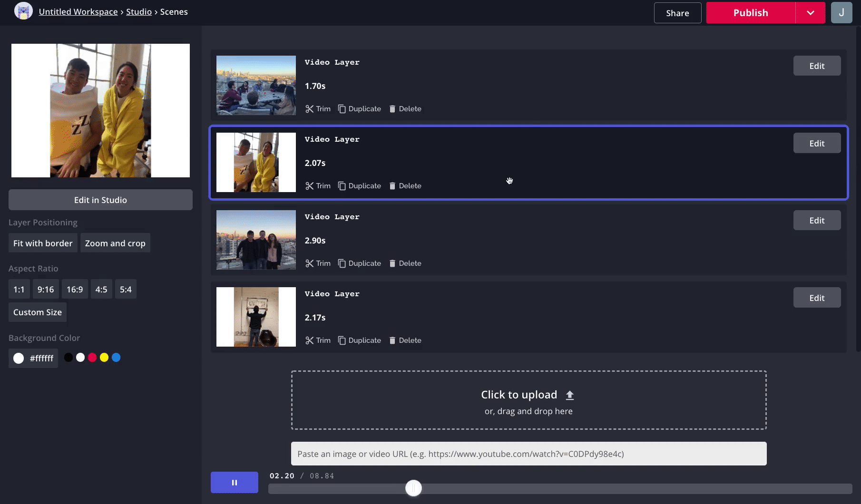Image resolution: width=861 pixels, height=504 pixels.
Task: Delete the 1.70s video layer
Action: coord(405,109)
